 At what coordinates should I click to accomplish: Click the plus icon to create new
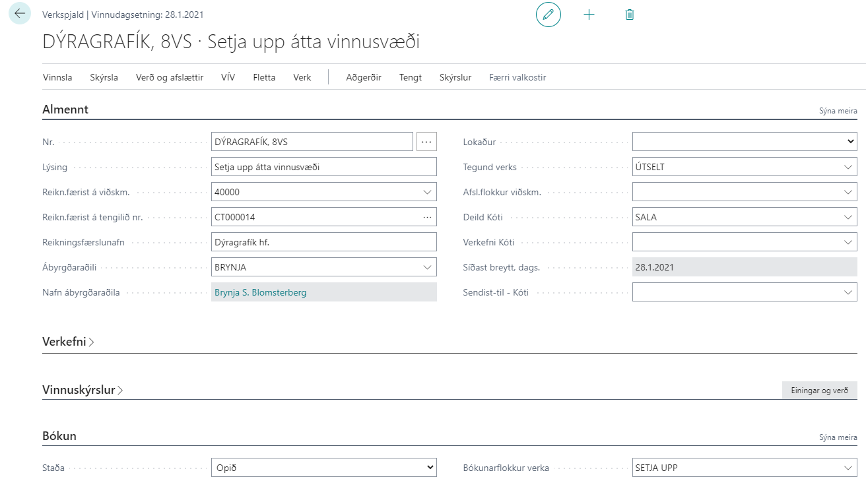point(589,15)
